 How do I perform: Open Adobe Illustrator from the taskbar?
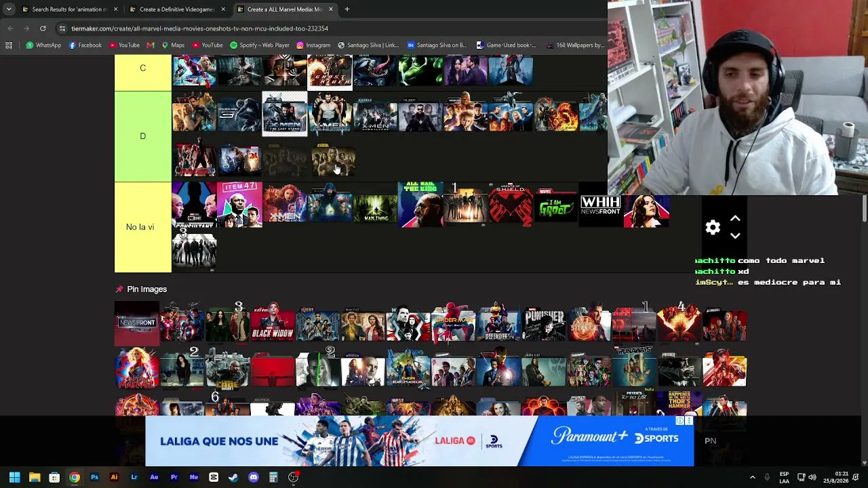[x=114, y=477]
